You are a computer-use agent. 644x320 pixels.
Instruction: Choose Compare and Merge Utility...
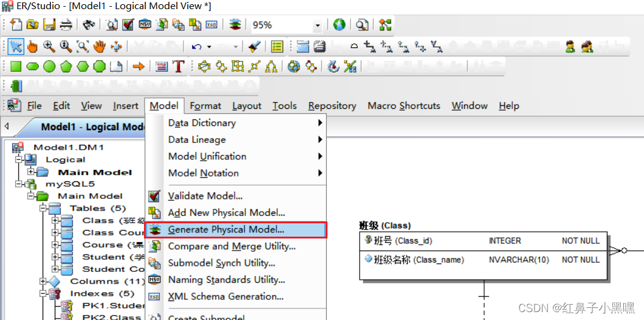pos(236,246)
